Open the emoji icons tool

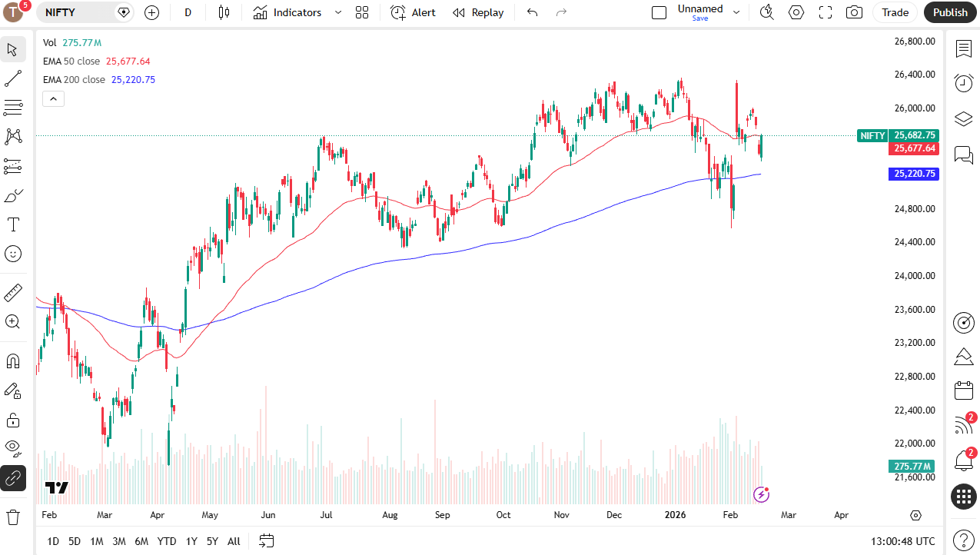point(13,254)
